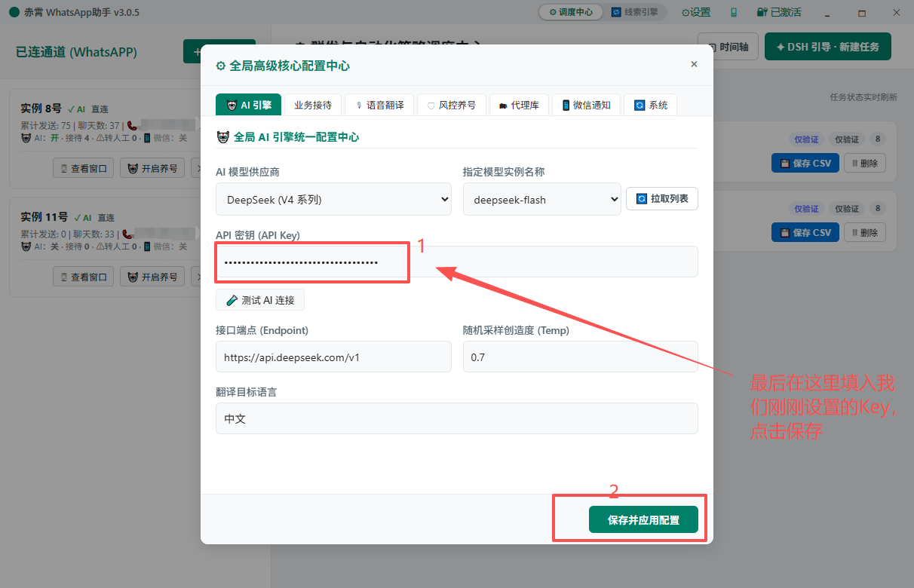Click 查看窗口 for 实例 8号

coord(84,168)
